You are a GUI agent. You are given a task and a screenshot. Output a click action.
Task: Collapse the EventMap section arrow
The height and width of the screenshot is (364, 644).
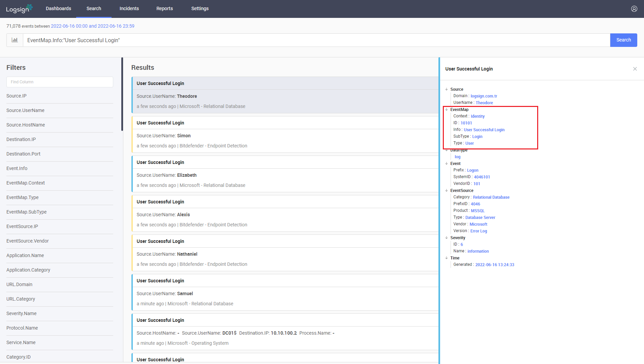click(x=447, y=110)
